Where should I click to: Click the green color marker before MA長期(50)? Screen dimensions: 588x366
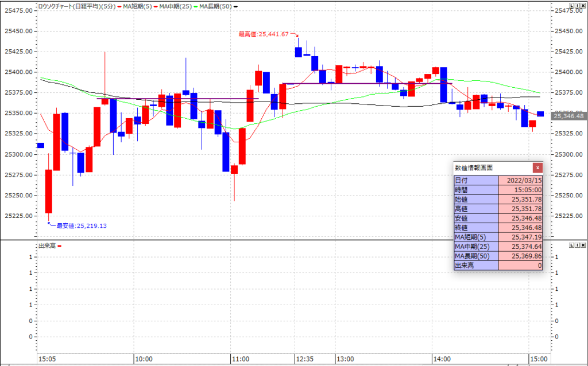(x=196, y=6)
